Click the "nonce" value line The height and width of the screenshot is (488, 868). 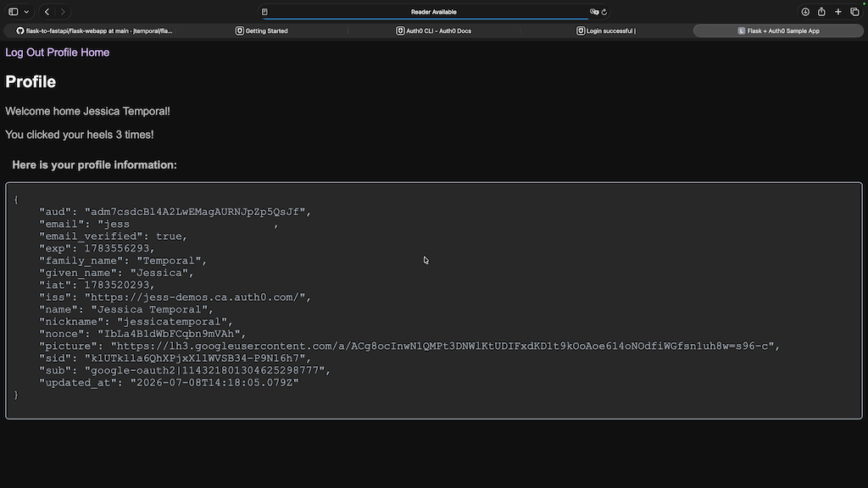142,334
